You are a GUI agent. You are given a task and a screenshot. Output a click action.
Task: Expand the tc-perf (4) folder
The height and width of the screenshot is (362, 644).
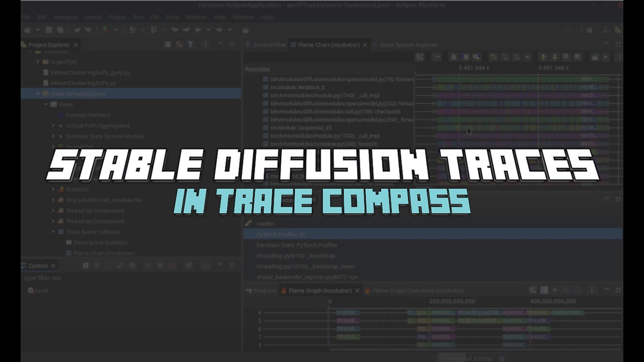[38, 62]
